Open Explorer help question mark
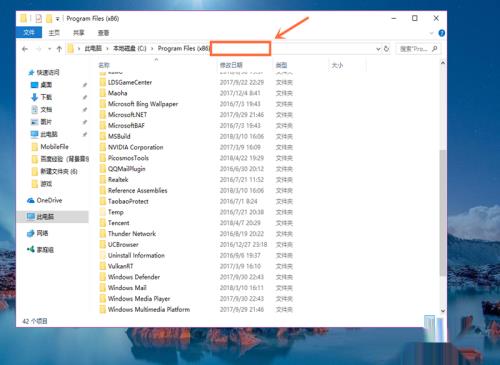This screenshot has width=500, height=365. tap(442, 33)
